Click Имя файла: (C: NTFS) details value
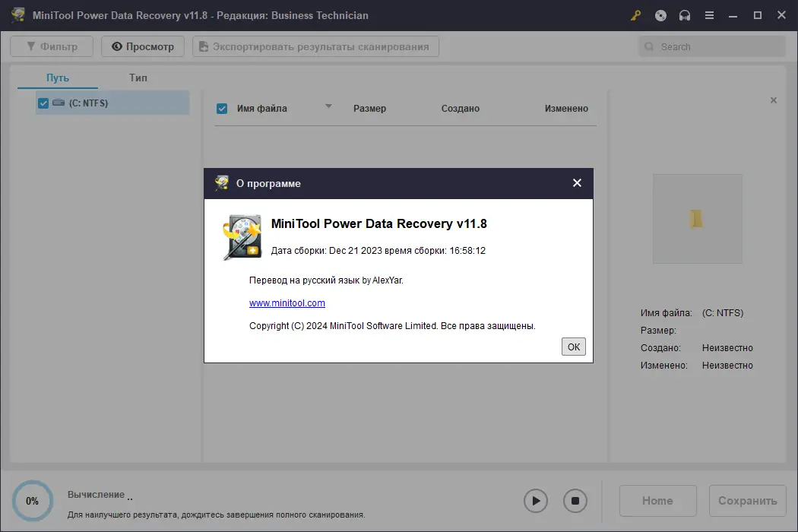798x532 pixels. tap(723, 313)
